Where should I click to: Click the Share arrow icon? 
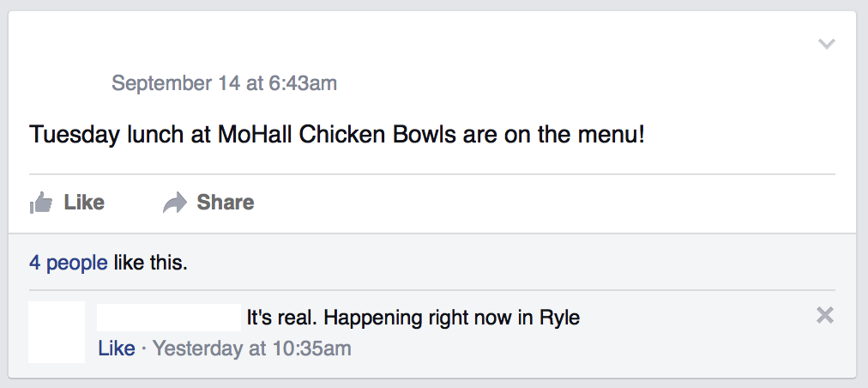pyautogui.click(x=175, y=203)
